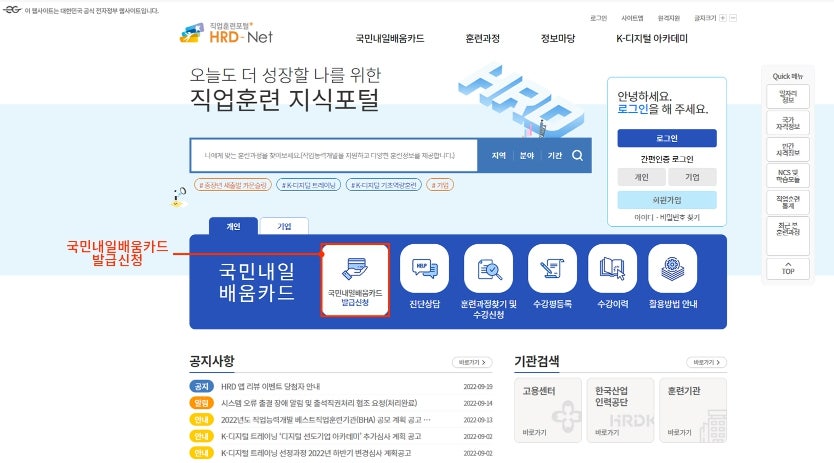
Task: Open notice K-디지털 트레이닝 하반기 변경심사 계획공고
Action: [x=316, y=453]
